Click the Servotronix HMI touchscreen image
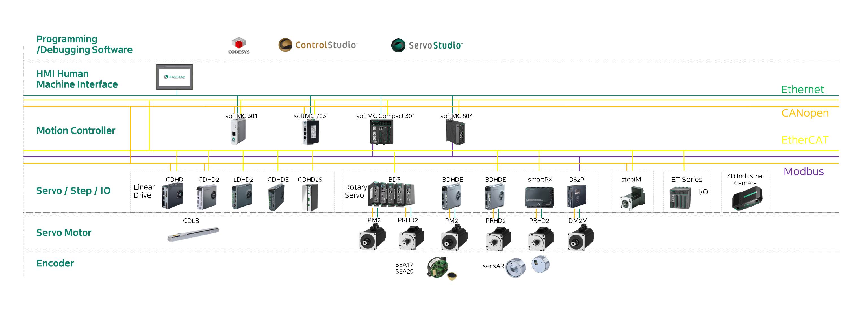 pos(175,77)
